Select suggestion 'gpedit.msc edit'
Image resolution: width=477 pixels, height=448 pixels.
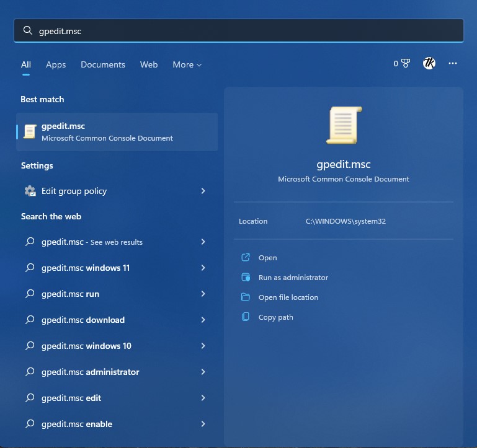[117, 398]
